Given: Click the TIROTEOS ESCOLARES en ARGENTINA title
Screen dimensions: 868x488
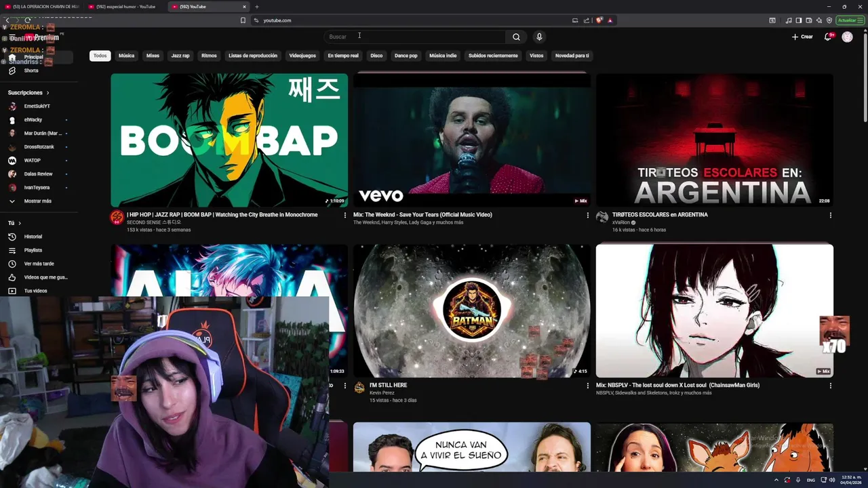Looking at the screenshot, I should pyautogui.click(x=660, y=215).
